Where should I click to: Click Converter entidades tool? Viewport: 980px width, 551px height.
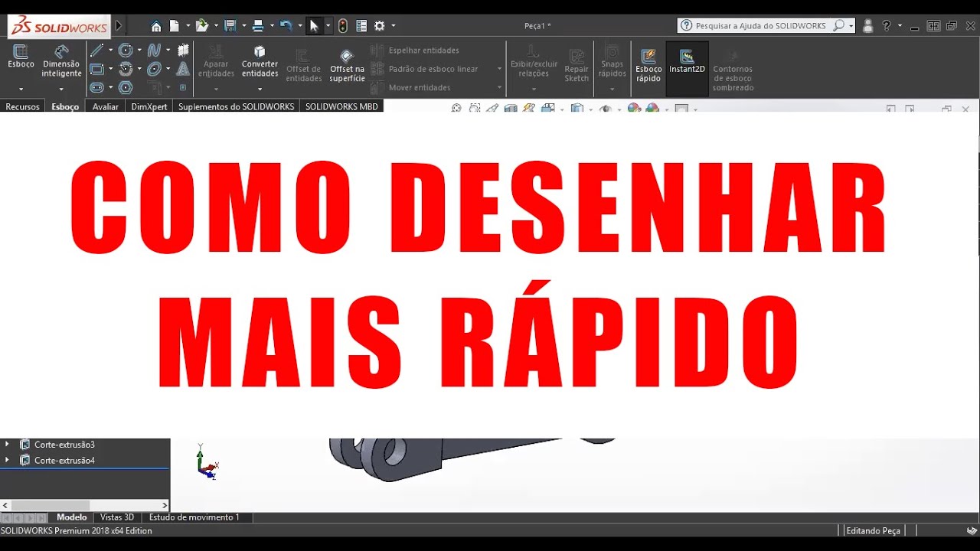point(260,60)
